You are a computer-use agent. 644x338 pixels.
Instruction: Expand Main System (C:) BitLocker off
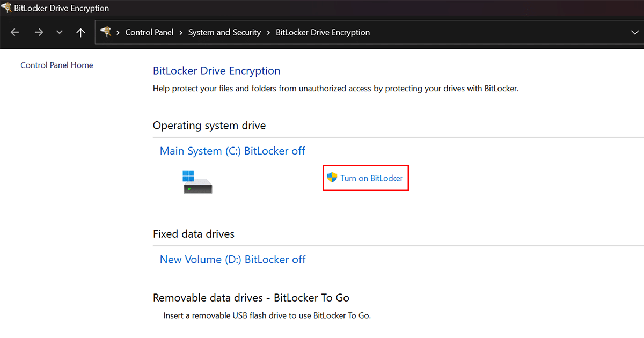click(x=232, y=151)
